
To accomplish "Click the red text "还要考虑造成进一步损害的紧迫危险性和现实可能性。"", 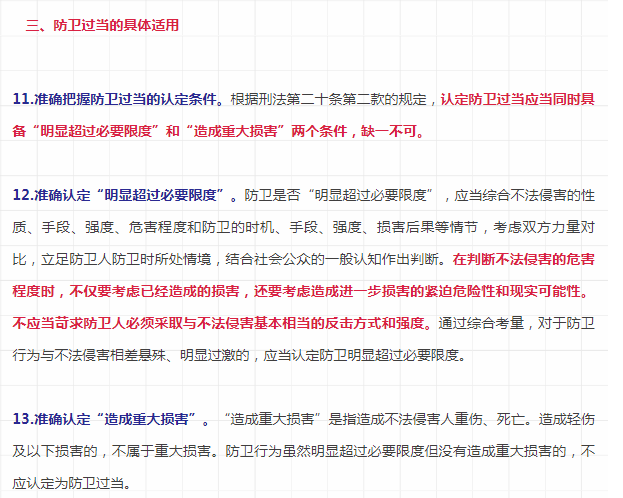I will coord(422,291).
